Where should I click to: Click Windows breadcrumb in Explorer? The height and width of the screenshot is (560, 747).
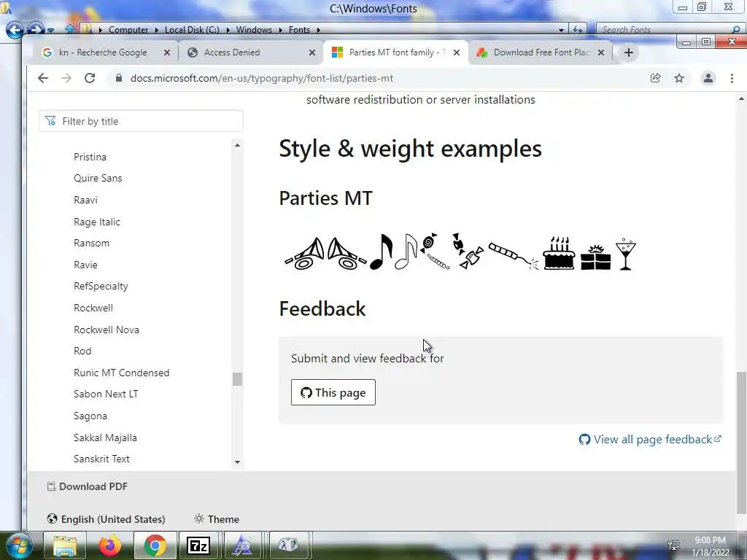[254, 29]
